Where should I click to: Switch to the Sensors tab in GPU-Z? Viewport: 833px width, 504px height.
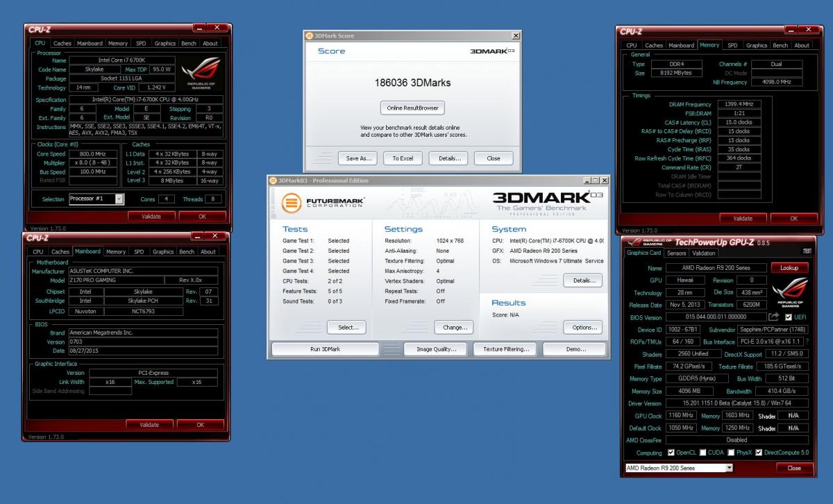676,253
